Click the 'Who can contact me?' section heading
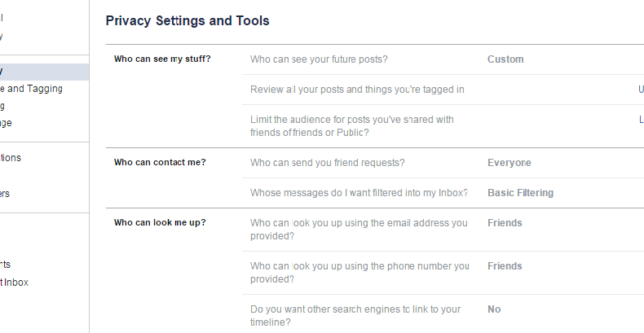Viewport: 644px width, 333px height. tap(159, 162)
